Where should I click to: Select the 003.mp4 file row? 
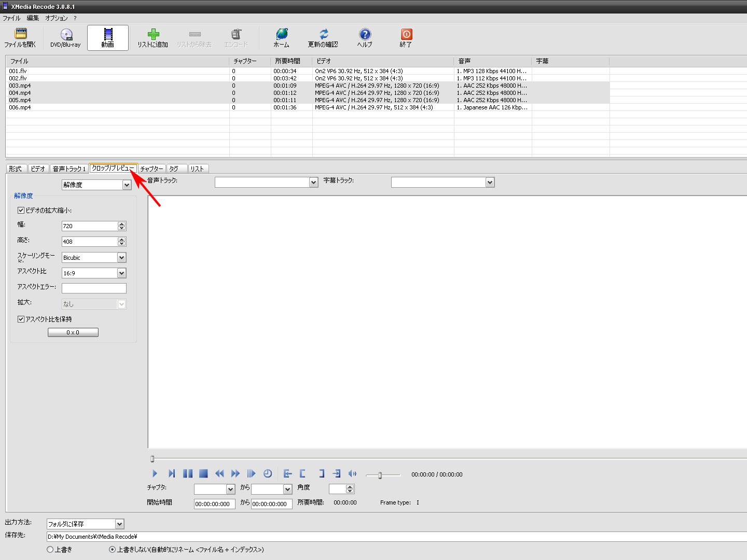coord(20,86)
